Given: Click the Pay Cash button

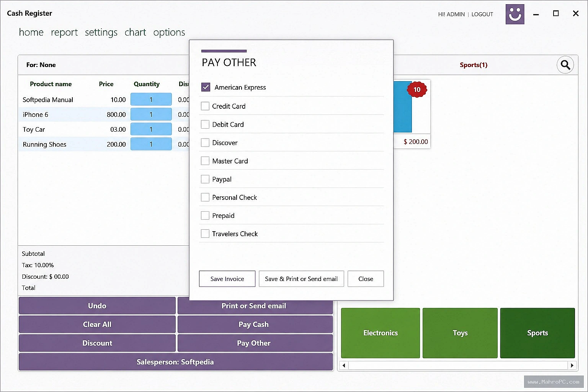Looking at the screenshot, I should [255, 324].
